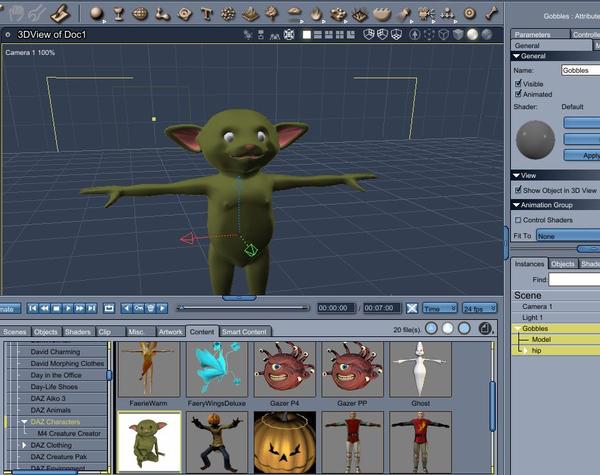Create keyframe with key icon
600x475 pixels.
pos(139,308)
